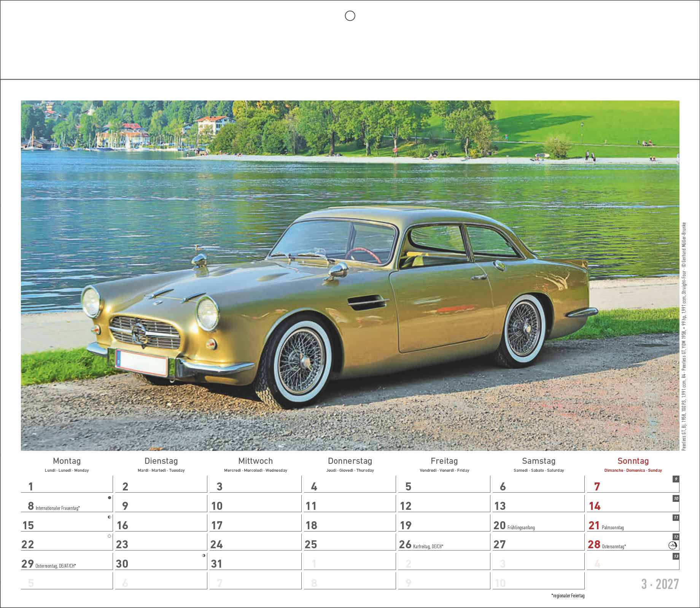Click the vintage gold Peerless GT car photo

350,275
